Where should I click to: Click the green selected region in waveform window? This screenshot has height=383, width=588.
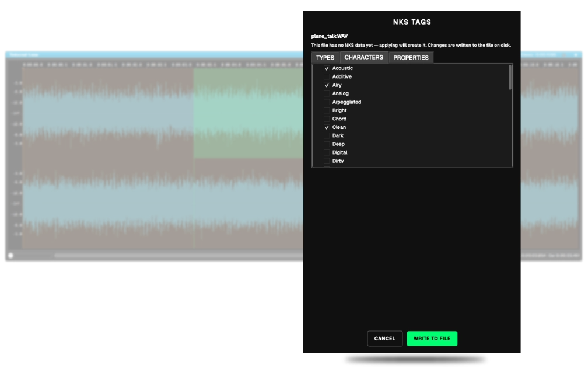(x=249, y=113)
